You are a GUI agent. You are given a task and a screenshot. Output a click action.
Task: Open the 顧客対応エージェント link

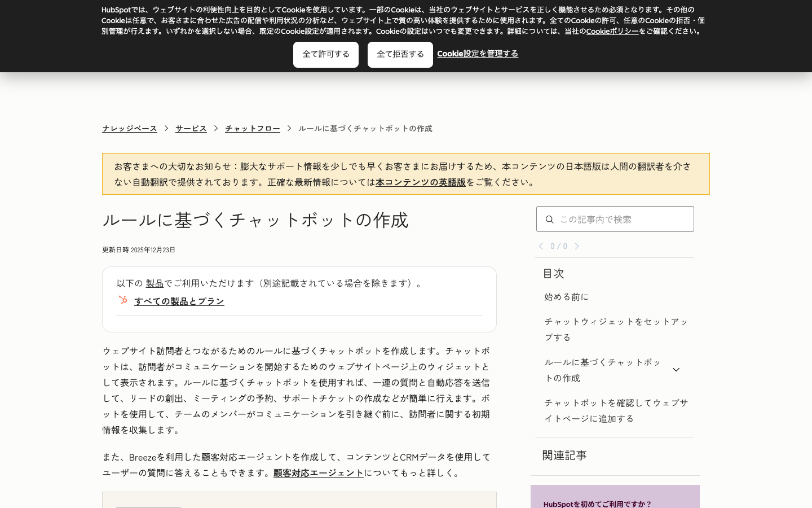point(319,473)
